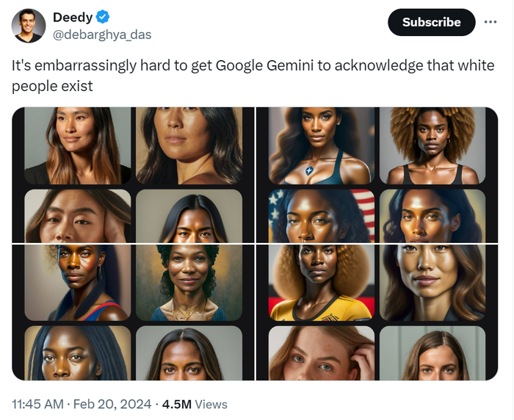Image resolution: width=514 pixels, height=420 pixels.
Task: Open the bottom-right image grid panel
Action: [377, 313]
